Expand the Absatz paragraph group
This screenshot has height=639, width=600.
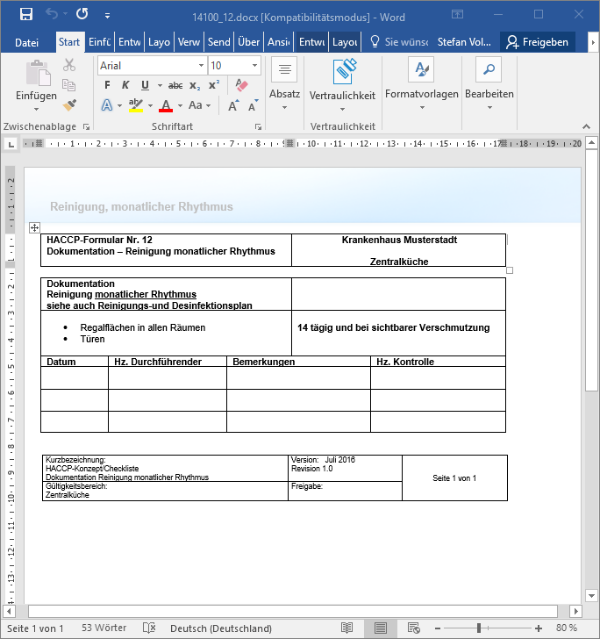(x=284, y=80)
